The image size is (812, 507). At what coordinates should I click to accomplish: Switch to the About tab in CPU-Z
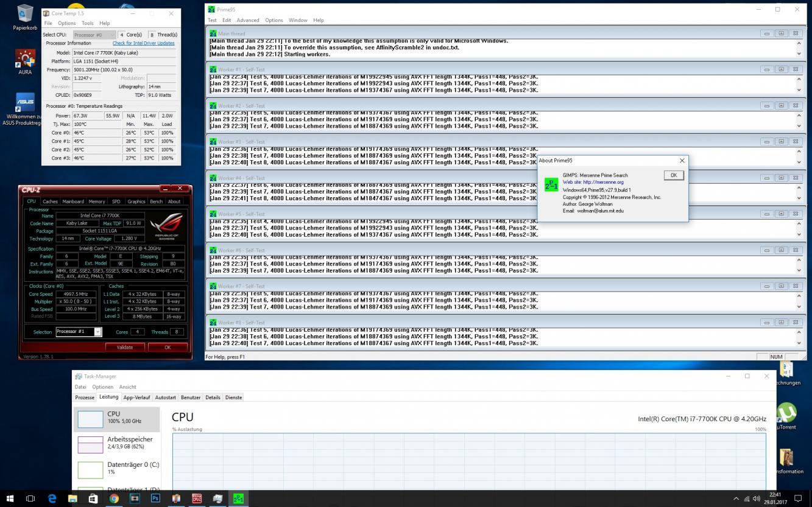click(x=174, y=201)
